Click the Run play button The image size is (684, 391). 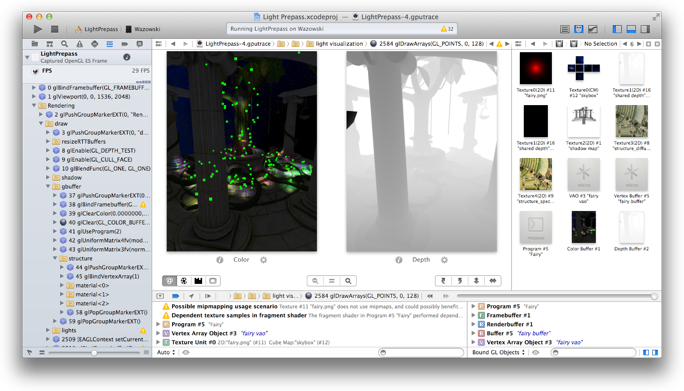(x=38, y=29)
